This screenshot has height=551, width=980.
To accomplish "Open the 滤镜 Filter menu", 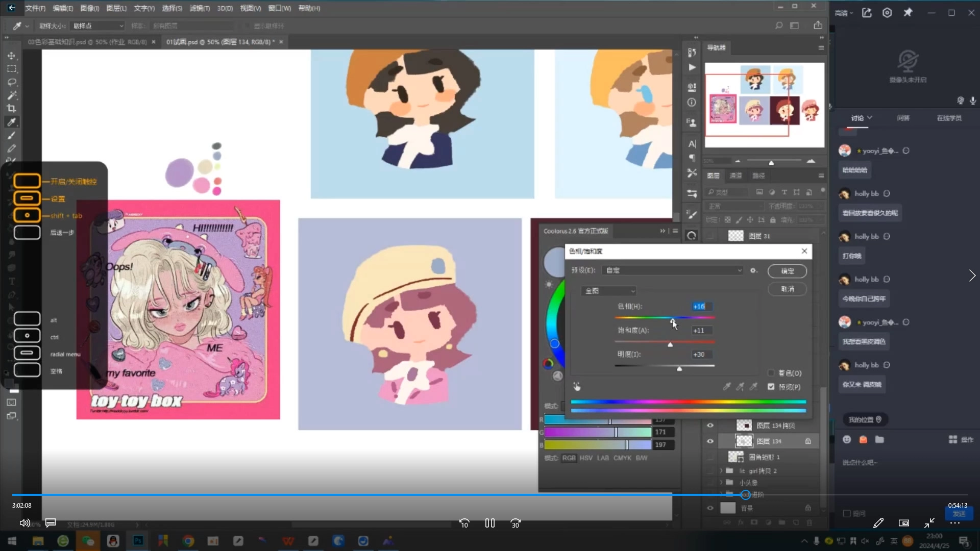I will click(199, 8).
